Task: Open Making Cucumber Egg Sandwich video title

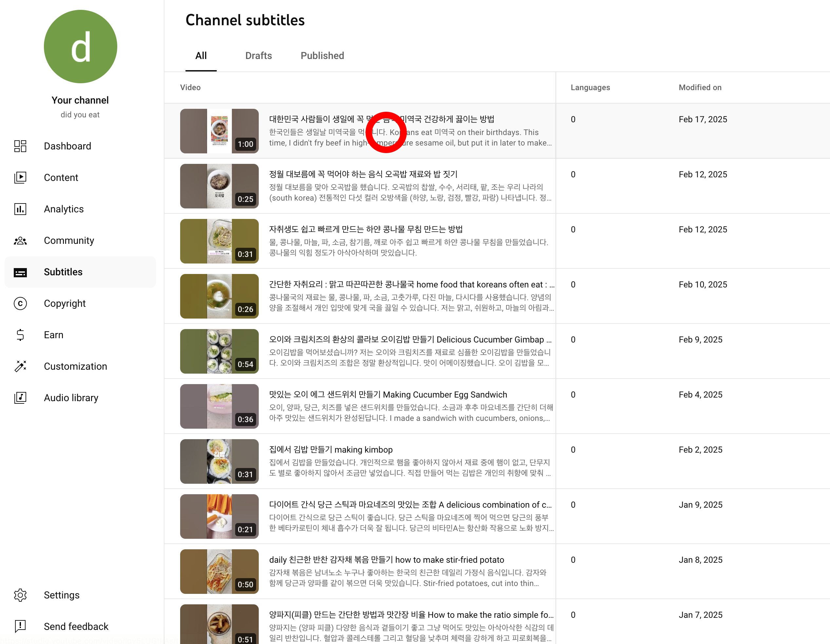Action: [387, 395]
